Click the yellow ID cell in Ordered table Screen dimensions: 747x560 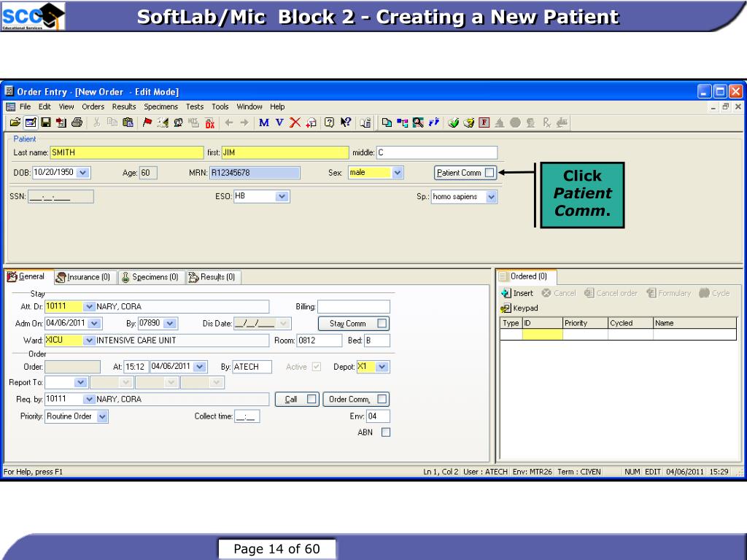pos(542,334)
